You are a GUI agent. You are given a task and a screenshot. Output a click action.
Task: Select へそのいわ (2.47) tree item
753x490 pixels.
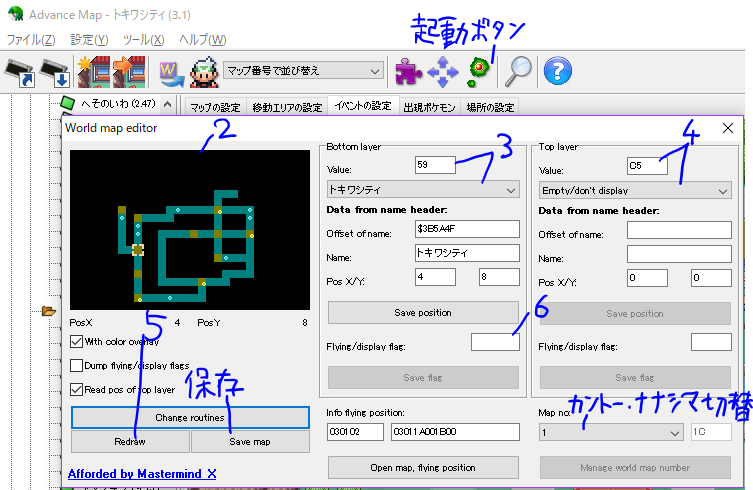118,103
